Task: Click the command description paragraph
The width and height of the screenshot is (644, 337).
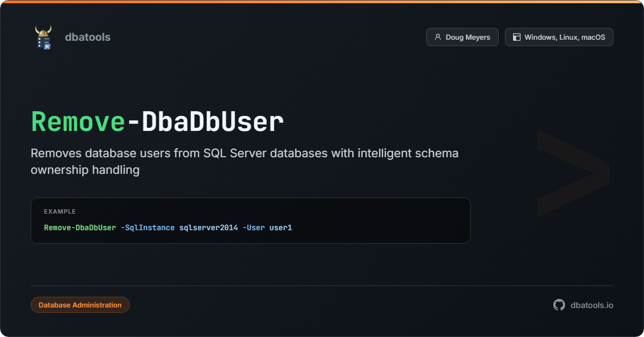Action: (x=244, y=162)
